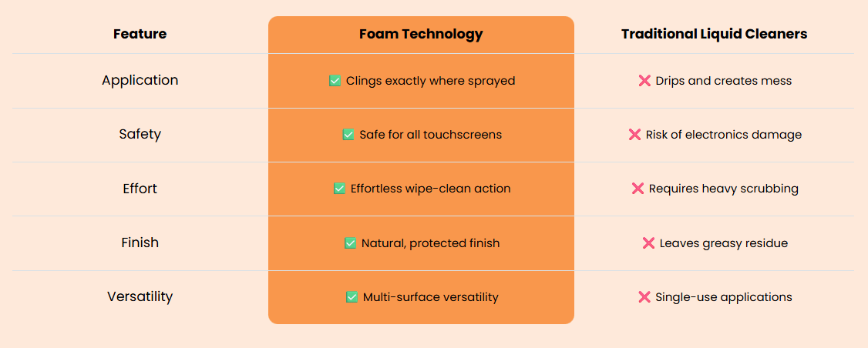Click the Finish row label
The width and height of the screenshot is (868, 348).
(x=140, y=243)
